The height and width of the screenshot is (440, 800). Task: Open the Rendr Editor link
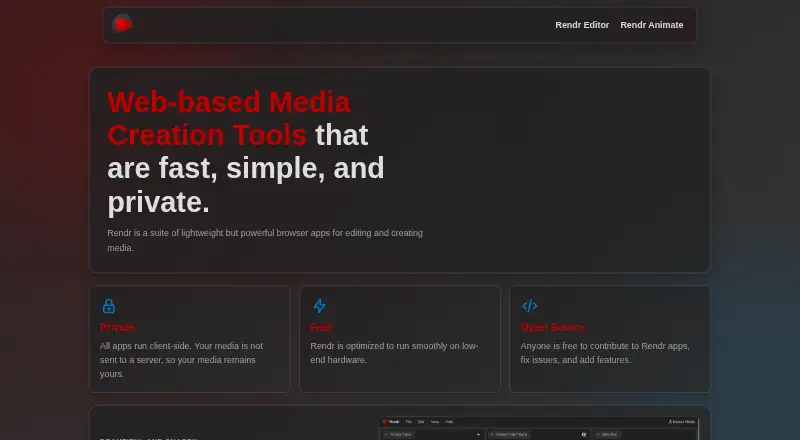click(x=582, y=25)
